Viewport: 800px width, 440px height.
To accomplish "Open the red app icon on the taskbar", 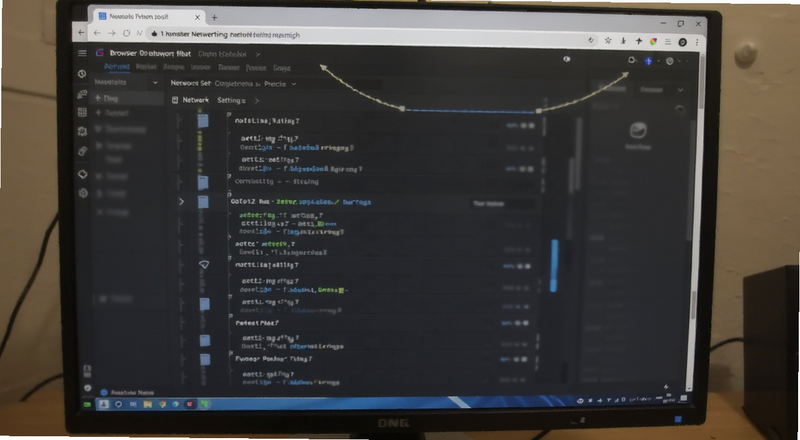I will pos(190,404).
